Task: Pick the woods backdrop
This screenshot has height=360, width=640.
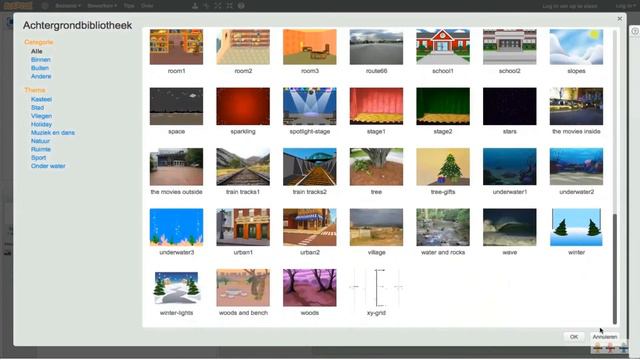Action: [310, 287]
